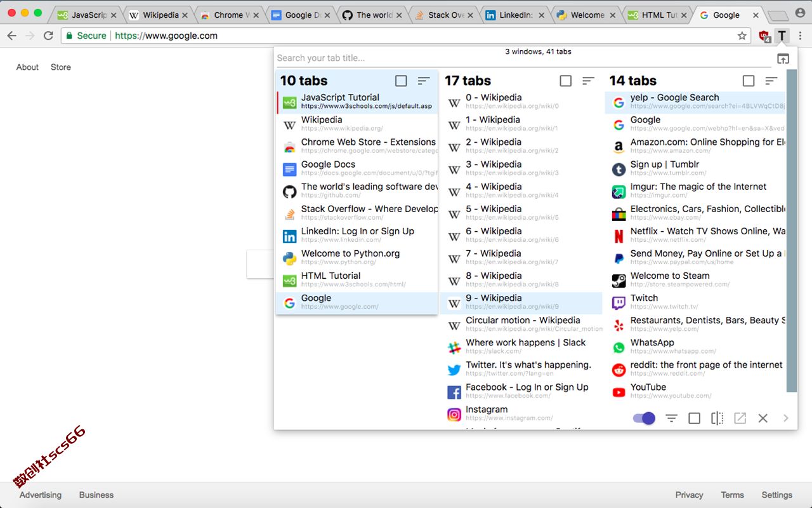
Task: Switch to the Chrome Web Store browser tab
Action: [230, 15]
